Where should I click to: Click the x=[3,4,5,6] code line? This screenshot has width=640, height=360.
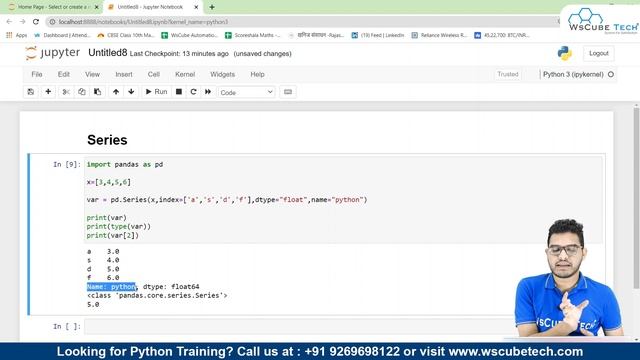point(109,182)
